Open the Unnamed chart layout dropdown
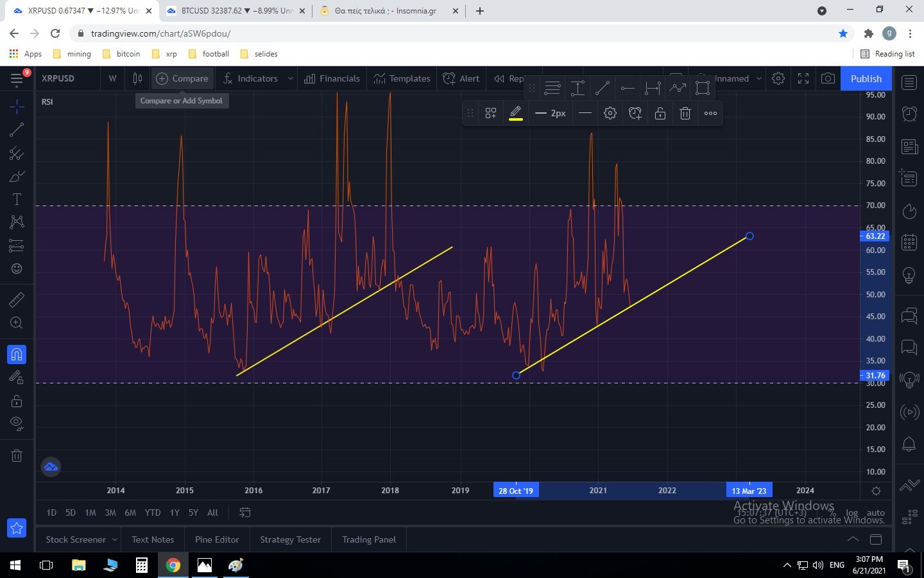Image resolution: width=924 pixels, height=578 pixels. [758, 78]
